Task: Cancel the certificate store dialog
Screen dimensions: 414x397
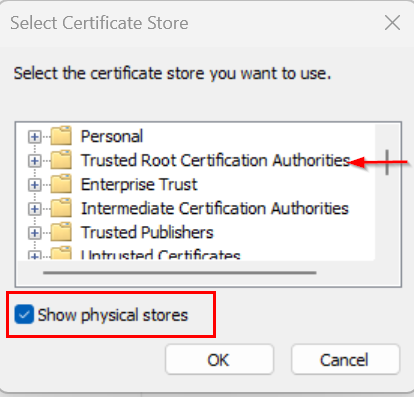Action: point(345,360)
